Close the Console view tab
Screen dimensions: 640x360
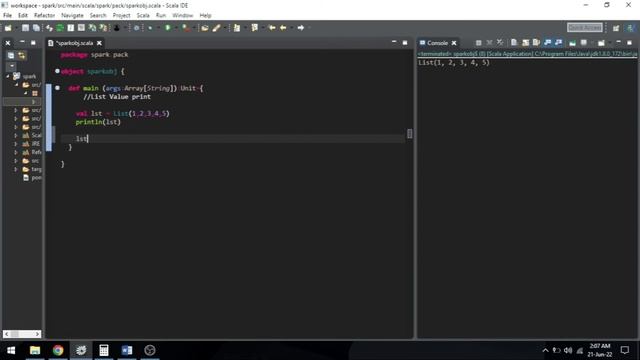[454, 43]
